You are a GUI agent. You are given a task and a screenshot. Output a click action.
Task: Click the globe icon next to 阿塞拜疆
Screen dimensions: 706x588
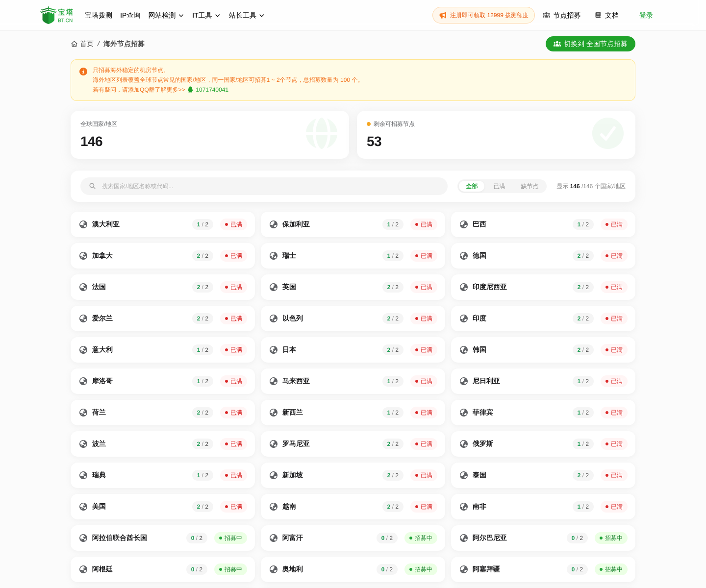tap(464, 569)
